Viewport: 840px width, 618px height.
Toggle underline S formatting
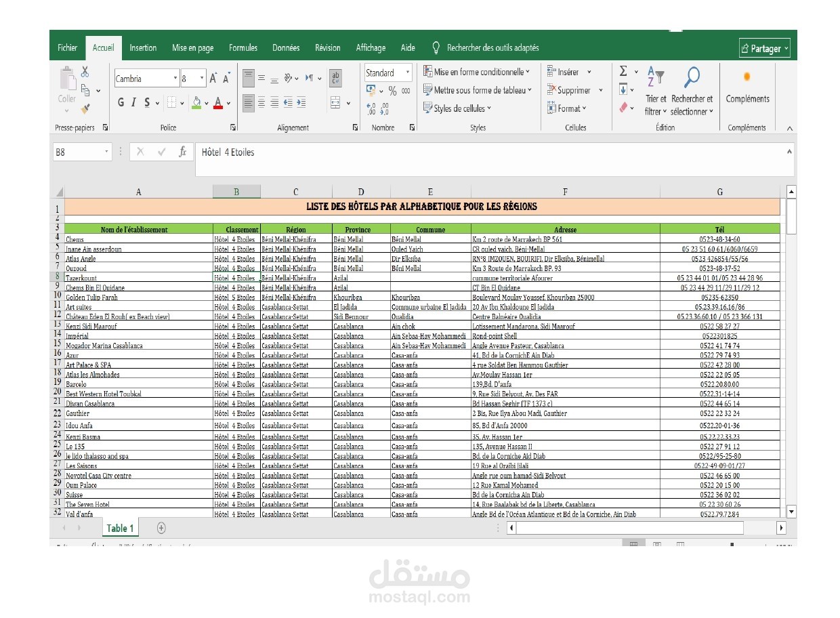point(148,102)
